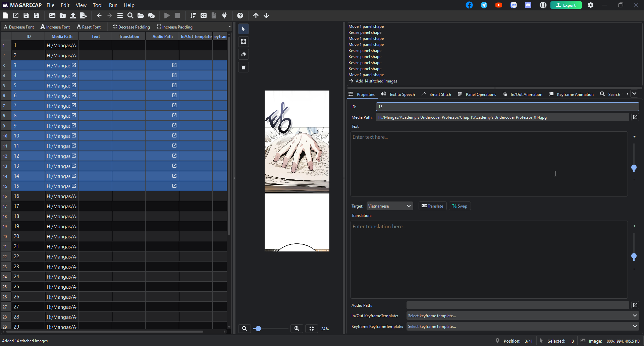Start playback with the play button
The height and width of the screenshot is (346, 644).
(167, 15)
